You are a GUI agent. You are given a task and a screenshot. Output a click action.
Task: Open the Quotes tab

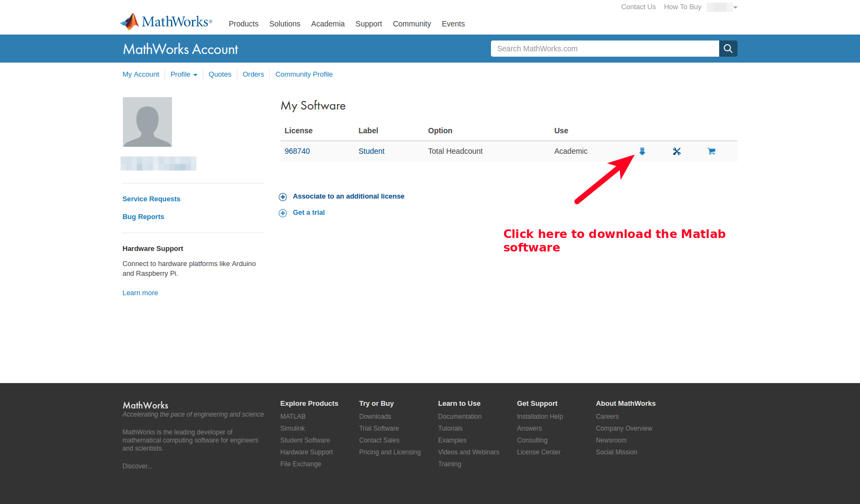(220, 74)
